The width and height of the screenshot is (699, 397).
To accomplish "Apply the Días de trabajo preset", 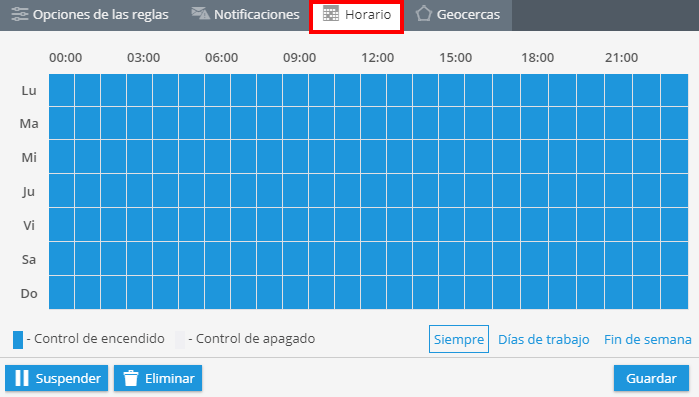I will 543,340.
